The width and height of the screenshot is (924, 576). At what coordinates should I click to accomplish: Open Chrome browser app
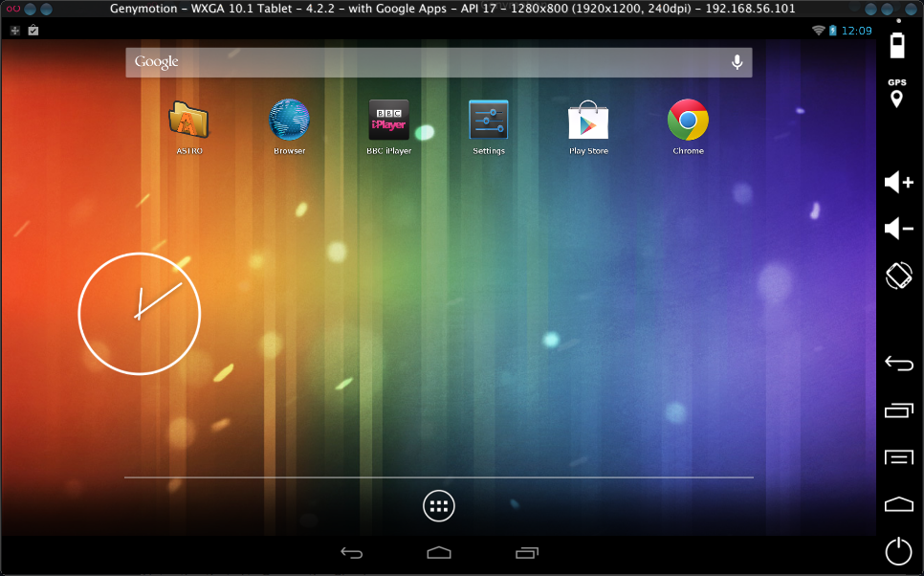pos(688,122)
